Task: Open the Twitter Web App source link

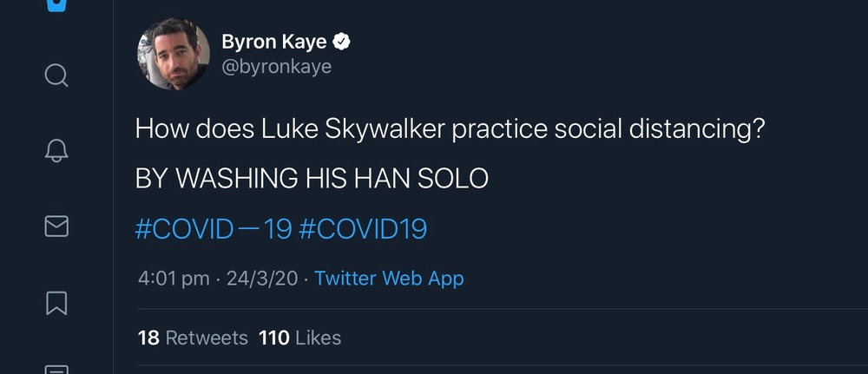Action: coord(389,279)
